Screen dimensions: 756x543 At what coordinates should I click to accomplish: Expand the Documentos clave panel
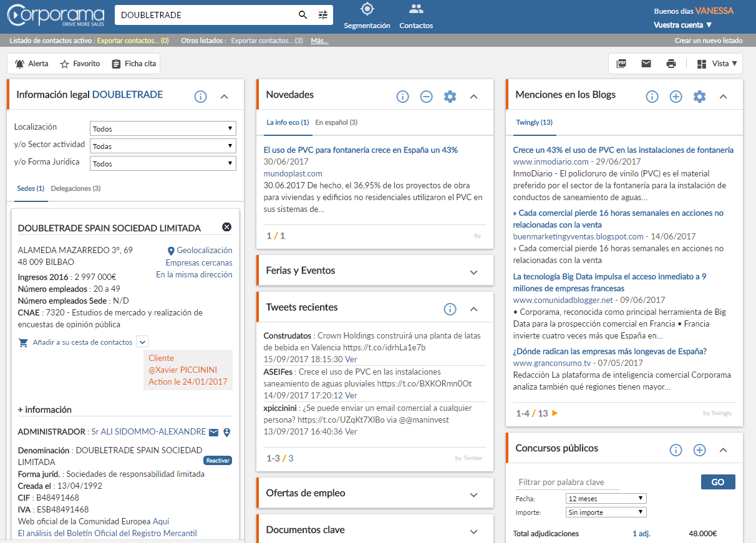click(x=473, y=532)
